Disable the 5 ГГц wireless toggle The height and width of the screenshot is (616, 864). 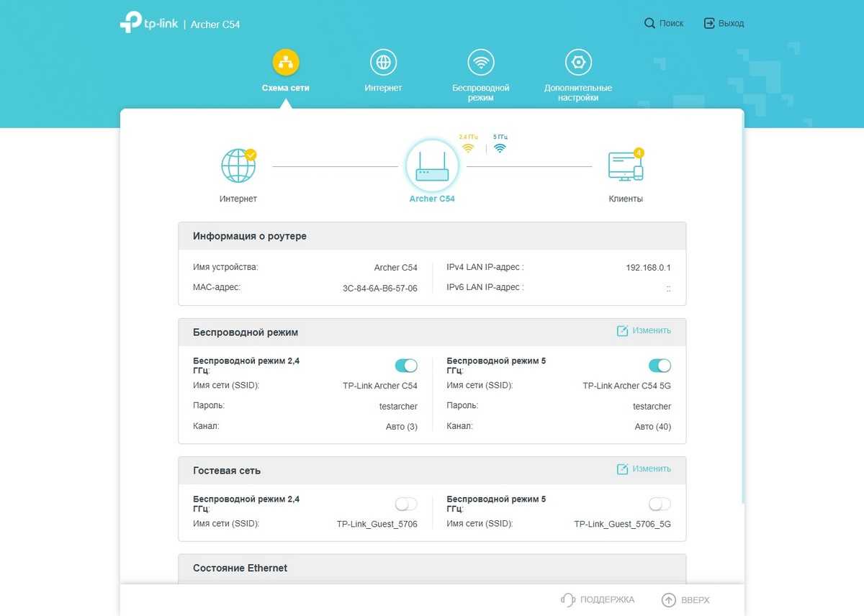point(660,366)
